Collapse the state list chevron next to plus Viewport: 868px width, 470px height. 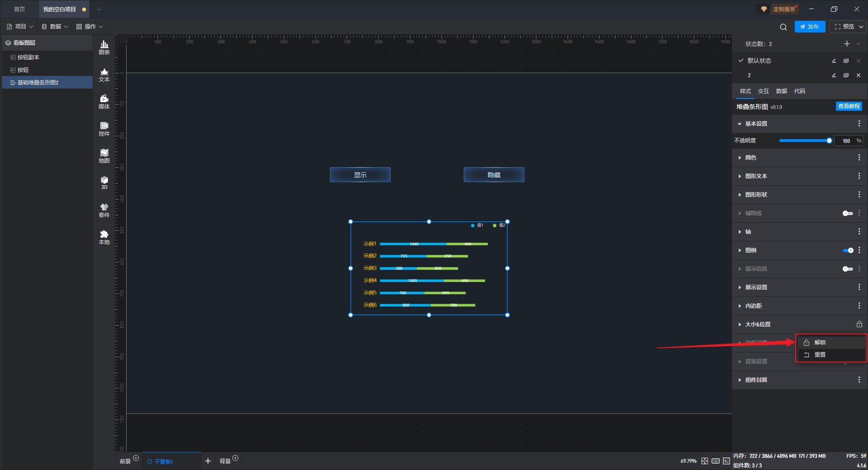858,44
